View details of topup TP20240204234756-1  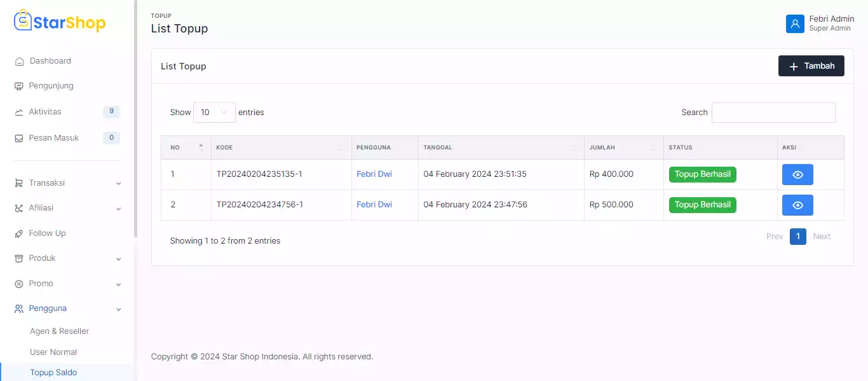pos(797,205)
